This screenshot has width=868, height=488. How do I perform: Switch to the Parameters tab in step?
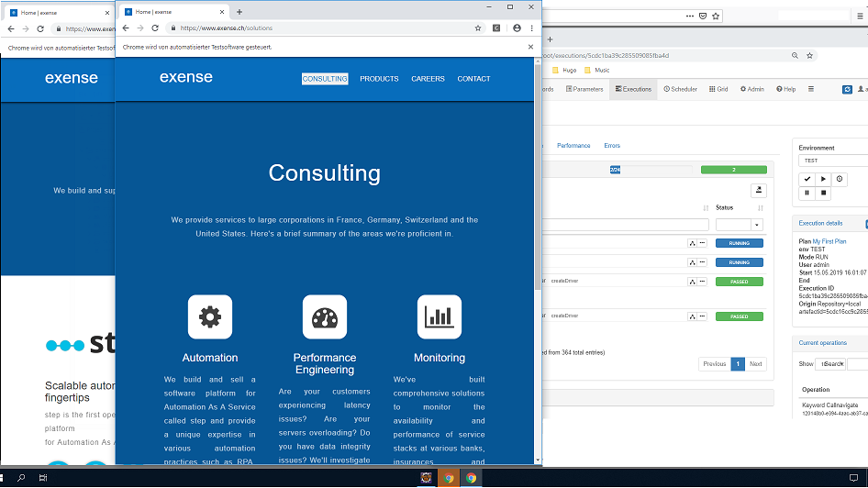pos(584,89)
